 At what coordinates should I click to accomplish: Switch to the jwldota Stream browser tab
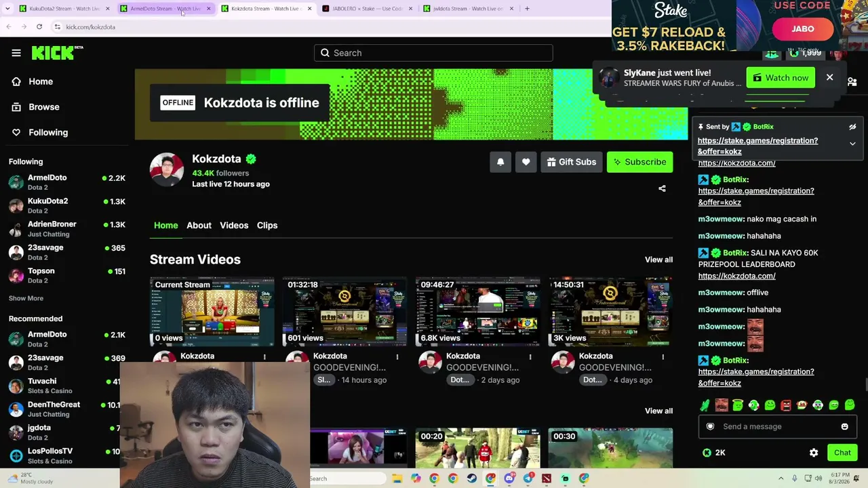(468, 9)
